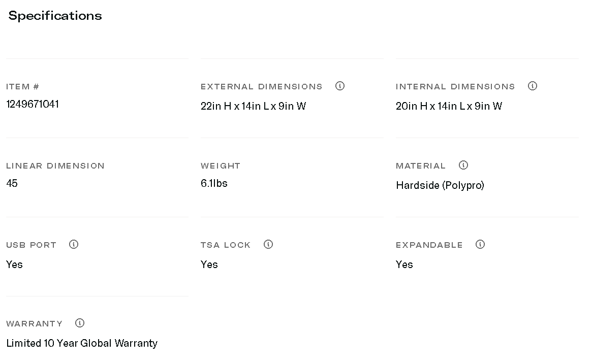The image size is (592, 364).
Task: Click the Hardside (Polypro) material text
Action: pyautogui.click(x=440, y=185)
